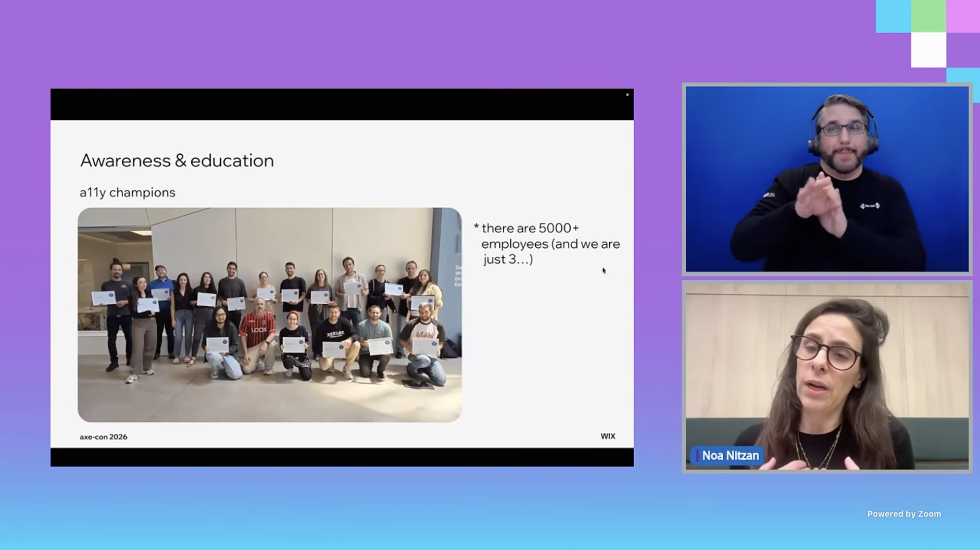Click the small white dot in slide's top corner
980x550 pixels.
627,95
